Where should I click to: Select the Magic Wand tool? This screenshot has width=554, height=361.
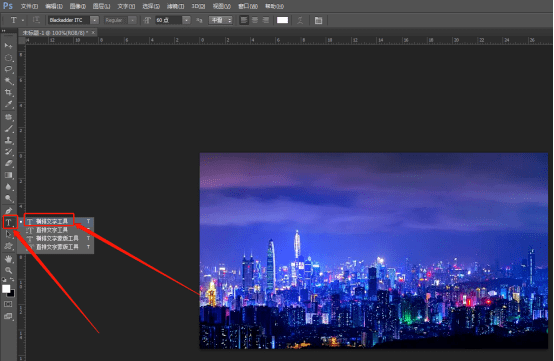(x=8, y=81)
